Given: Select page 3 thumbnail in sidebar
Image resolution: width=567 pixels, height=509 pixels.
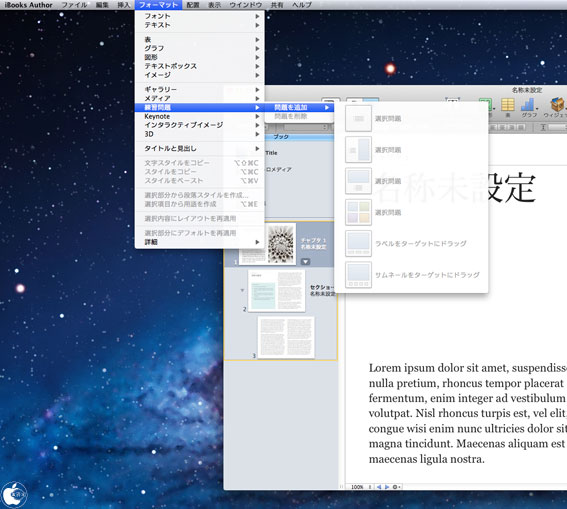Looking at the screenshot, I should [x=286, y=337].
